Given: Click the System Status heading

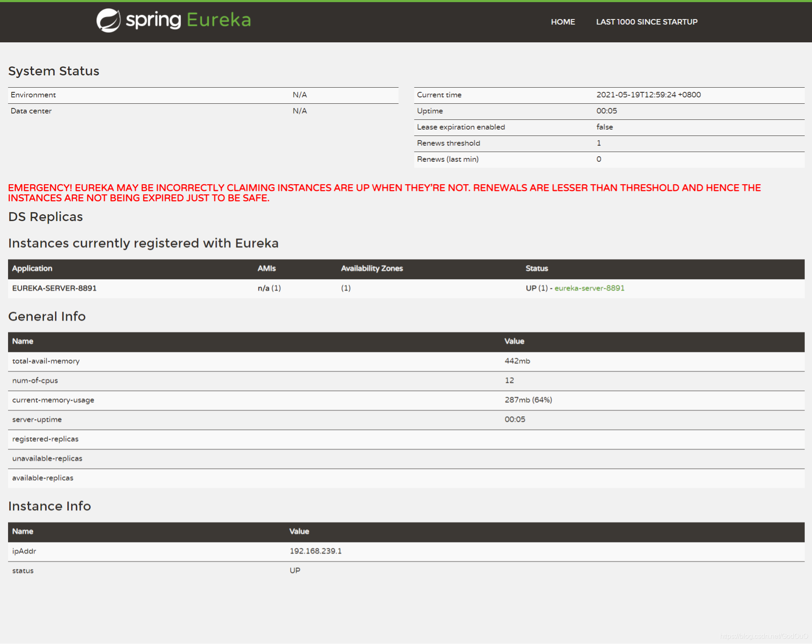Looking at the screenshot, I should [54, 71].
